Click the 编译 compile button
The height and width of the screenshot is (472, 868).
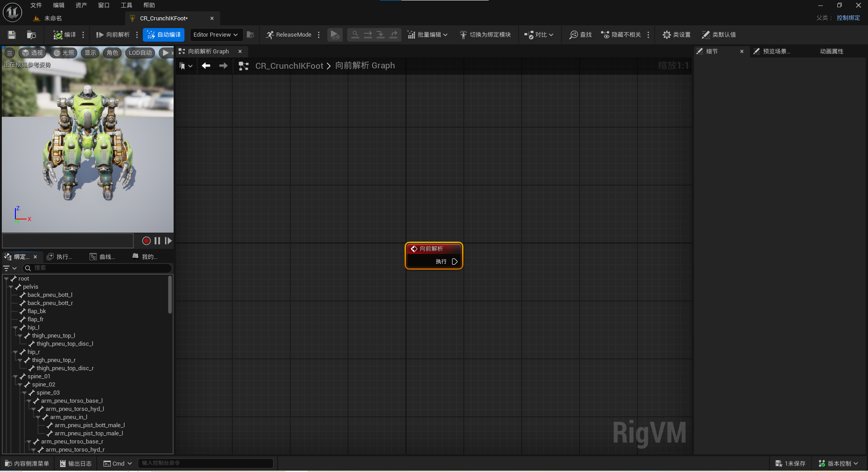(x=65, y=35)
